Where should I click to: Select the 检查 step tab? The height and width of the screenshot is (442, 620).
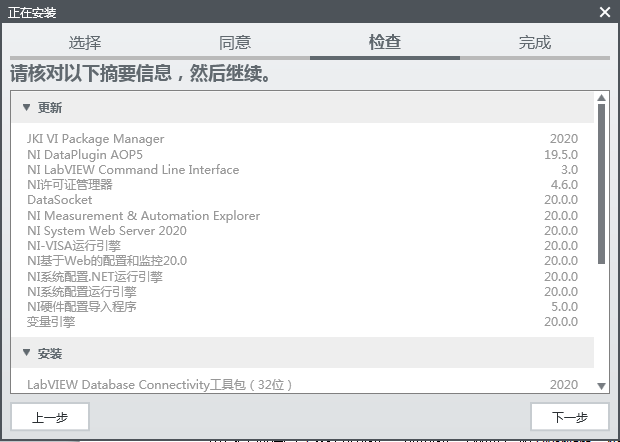coord(385,43)
